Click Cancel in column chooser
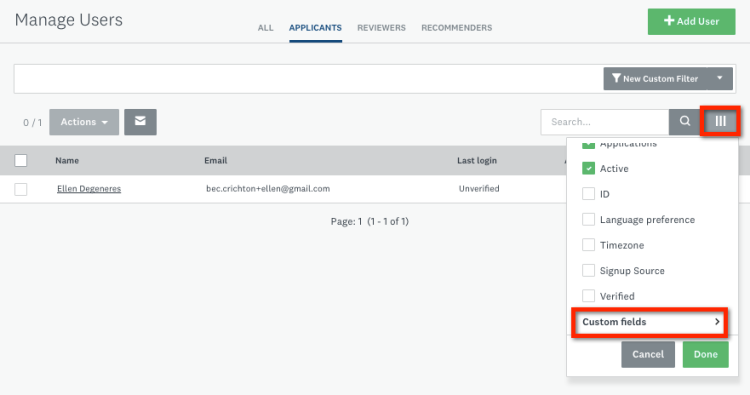 tap(648, 354)
